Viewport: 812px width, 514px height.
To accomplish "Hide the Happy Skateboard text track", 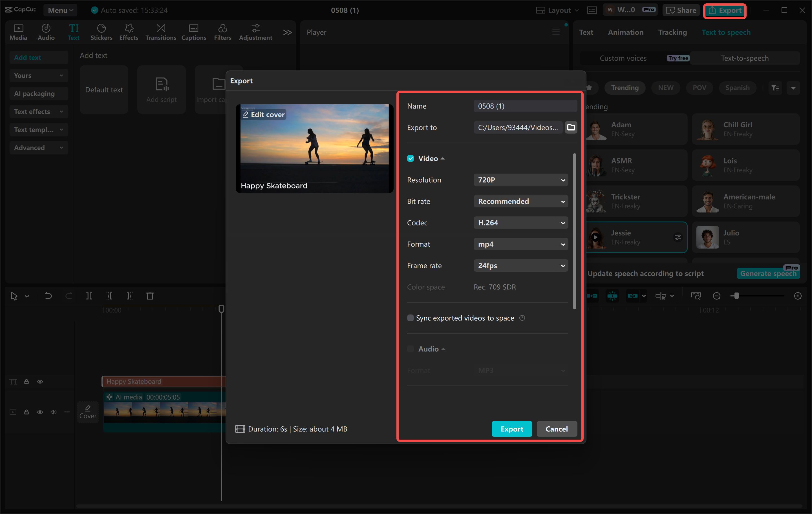I will (x=40, y=381).
